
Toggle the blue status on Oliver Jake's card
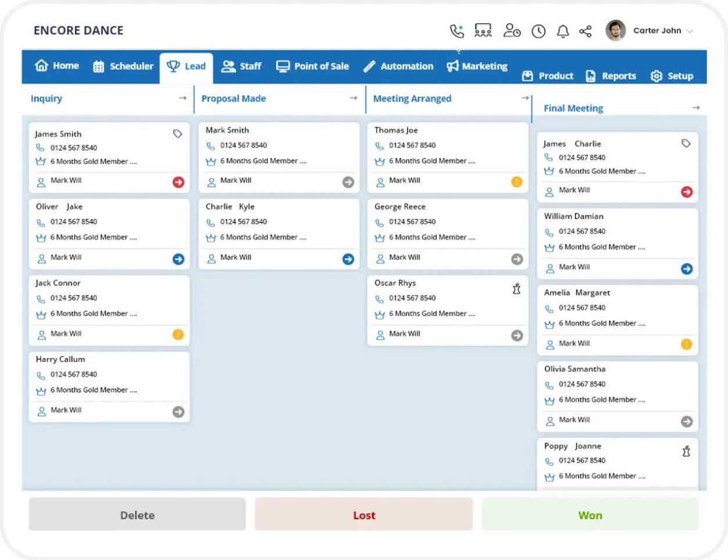178,259
